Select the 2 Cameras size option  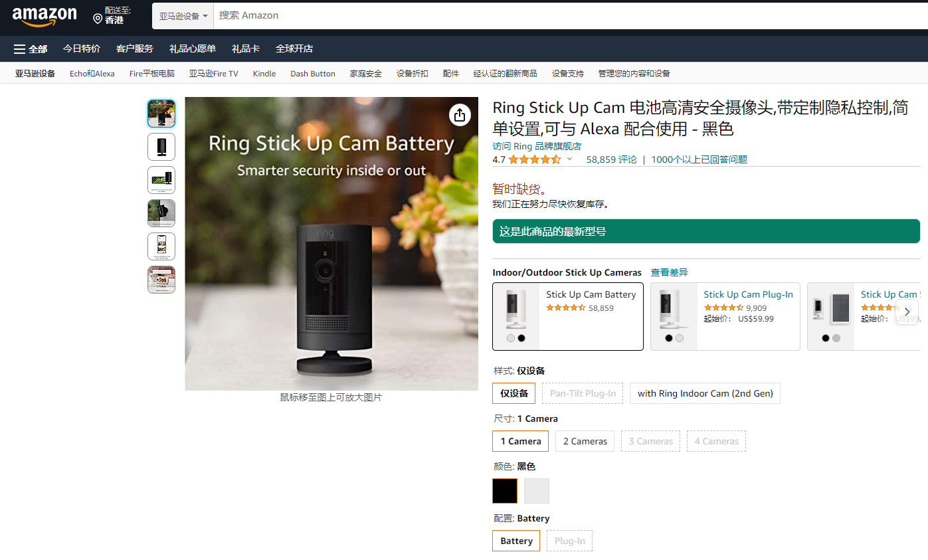(x=585, y=440)
